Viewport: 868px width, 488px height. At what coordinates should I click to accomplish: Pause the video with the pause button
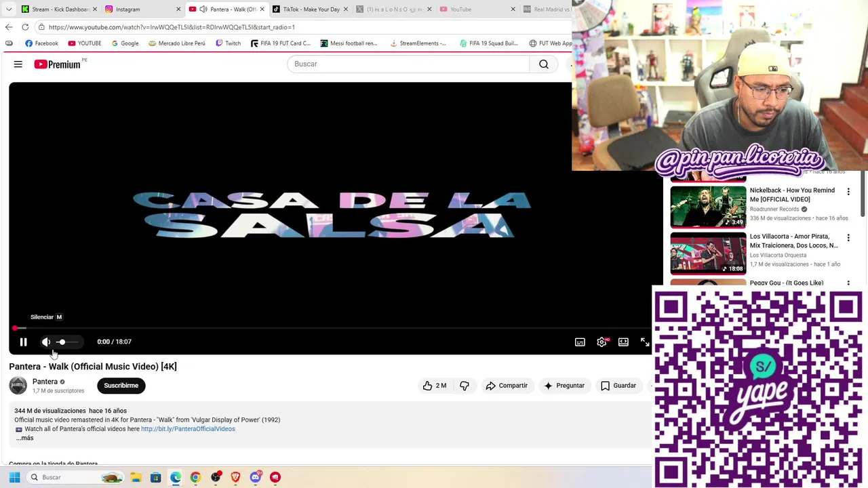point(23,342)
